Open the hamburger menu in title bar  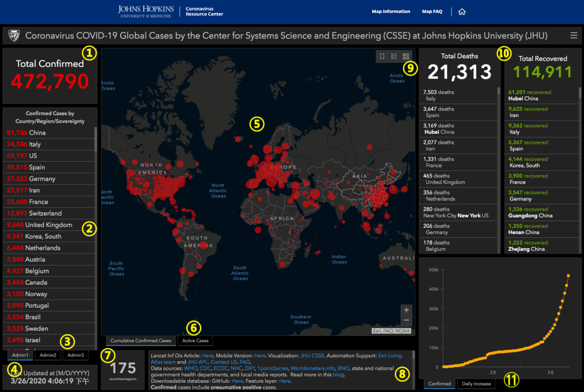(x=574, y=36)
